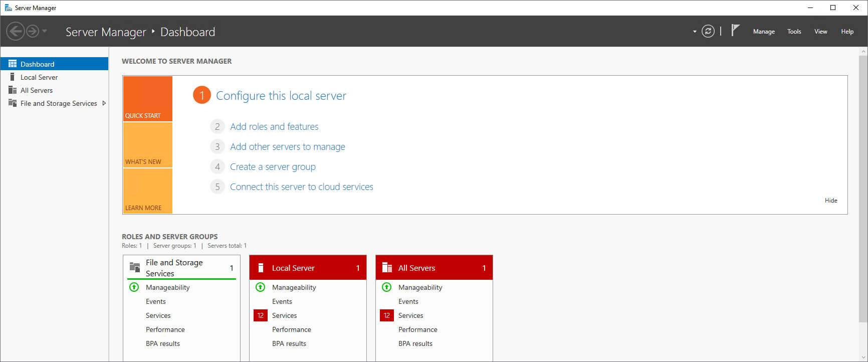The width and height of the screenshot is (868, 362).
Task: Select the LEARN MORE tile
Action: pos(147,191)
